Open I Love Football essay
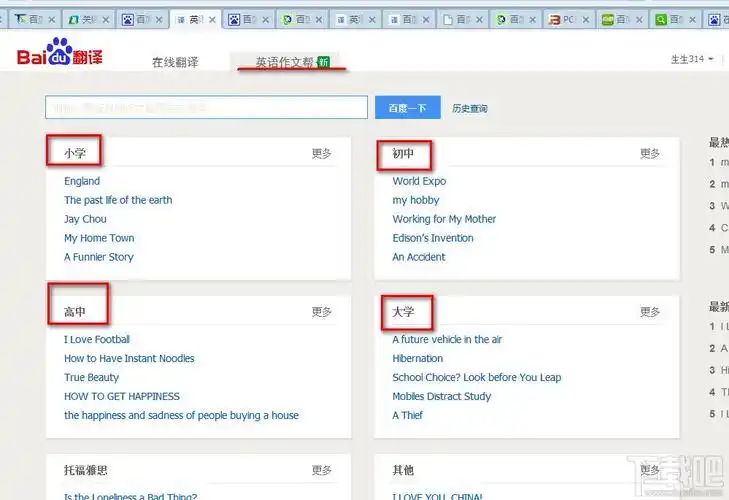This screenshot has height=500, width=729. click(x=97, y=339)
